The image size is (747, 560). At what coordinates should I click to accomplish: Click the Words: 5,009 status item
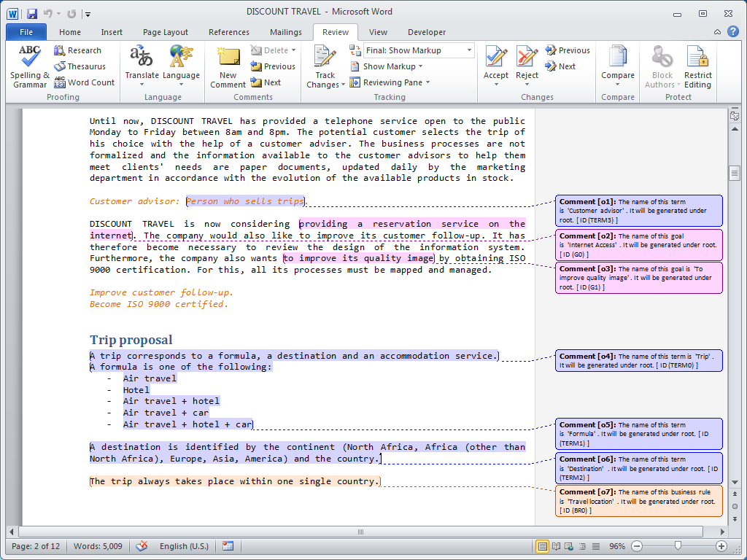click(x=98, y=546)
